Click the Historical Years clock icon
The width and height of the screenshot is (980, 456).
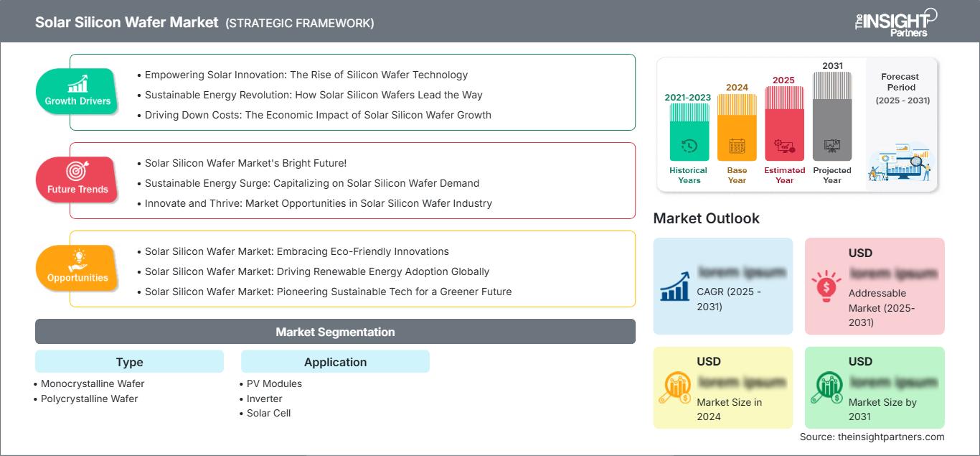pos(689,146)
